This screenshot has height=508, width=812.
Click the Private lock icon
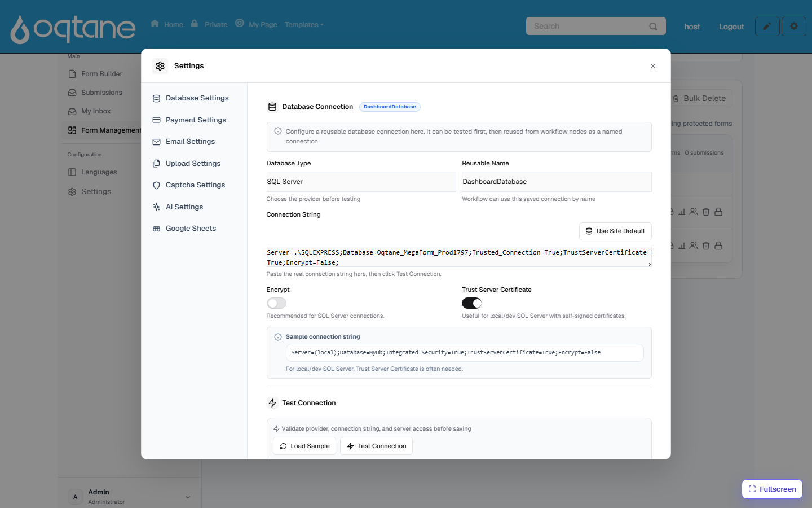point(195,24)
